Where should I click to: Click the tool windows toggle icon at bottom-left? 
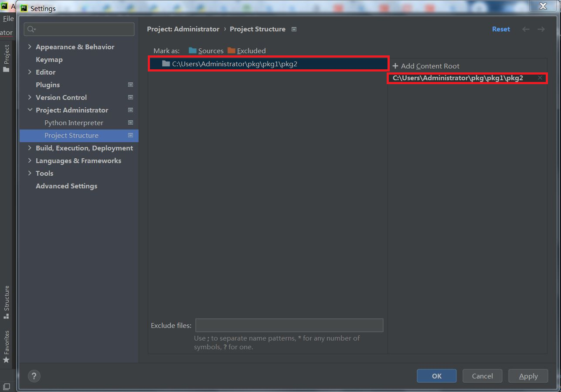[x=6, y=387]
